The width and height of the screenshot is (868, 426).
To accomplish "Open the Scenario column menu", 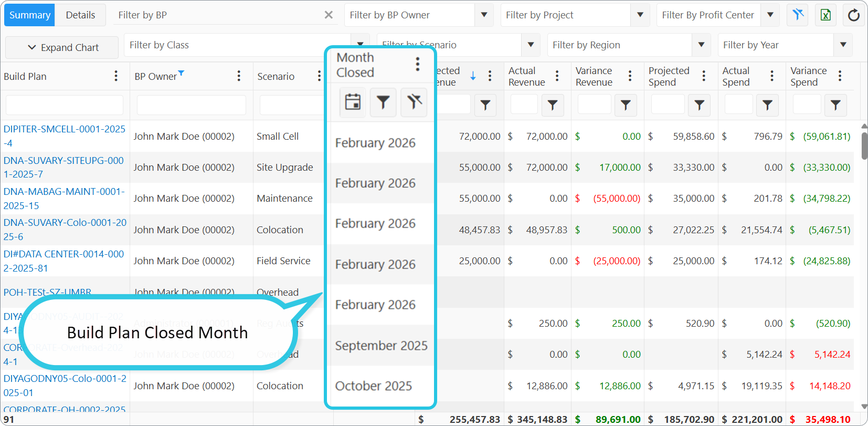I will click(x=319, y=76).
